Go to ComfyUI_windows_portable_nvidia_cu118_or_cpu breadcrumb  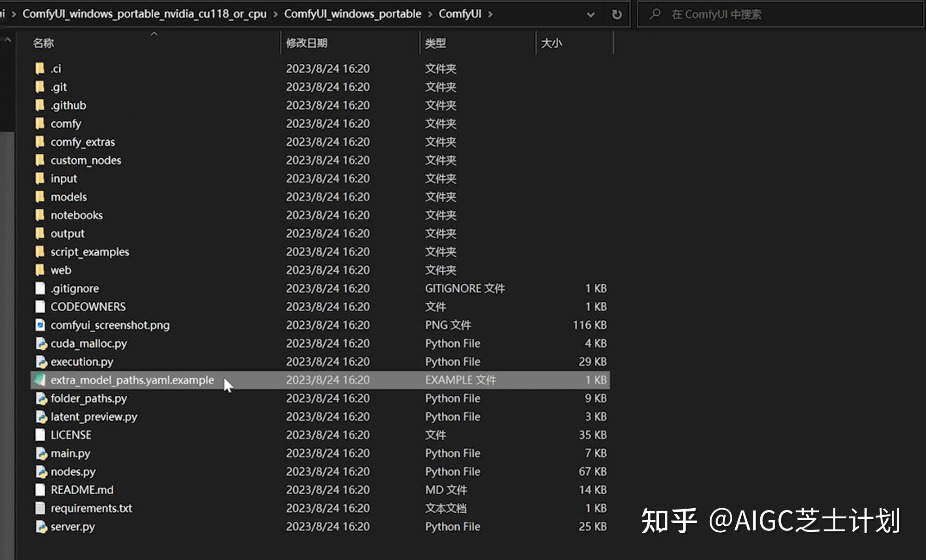coord(144,14)
